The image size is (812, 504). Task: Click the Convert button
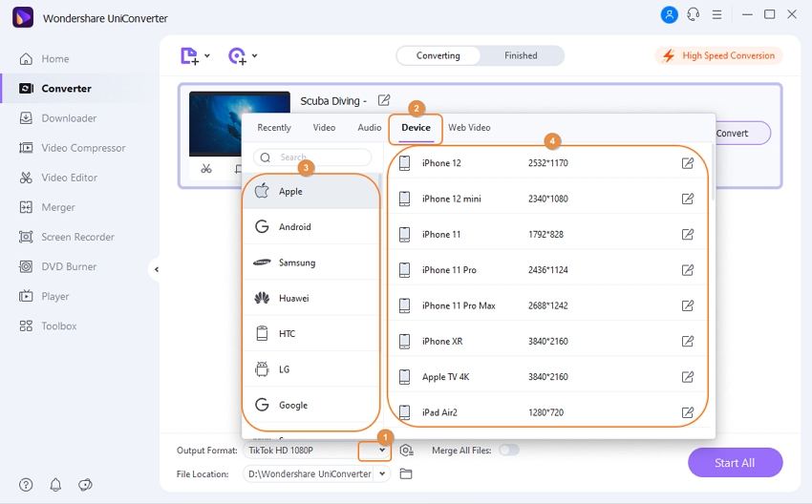[743, 134]
